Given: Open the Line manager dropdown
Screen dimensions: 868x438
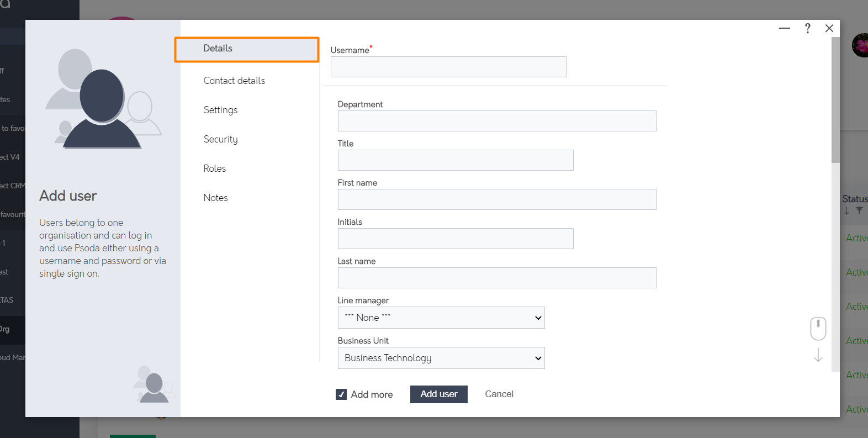Looking at the screenshot, I should click(x=441, y=318).
